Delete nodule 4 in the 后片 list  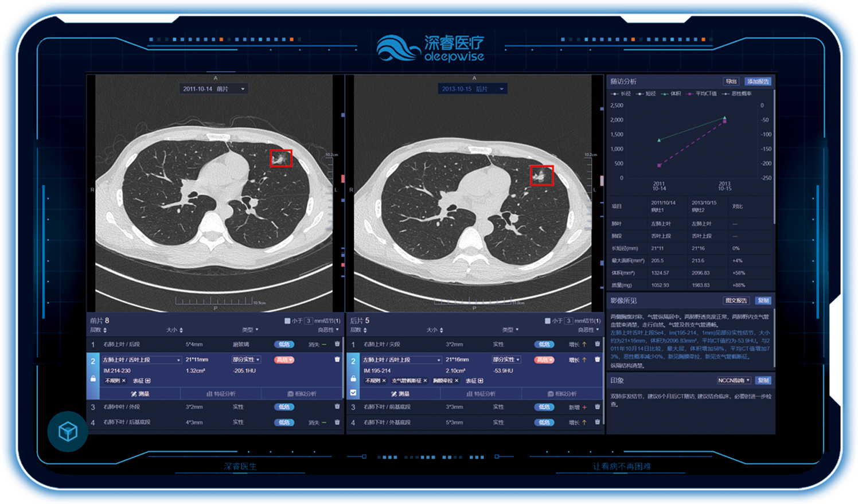(x=598, y=422)
